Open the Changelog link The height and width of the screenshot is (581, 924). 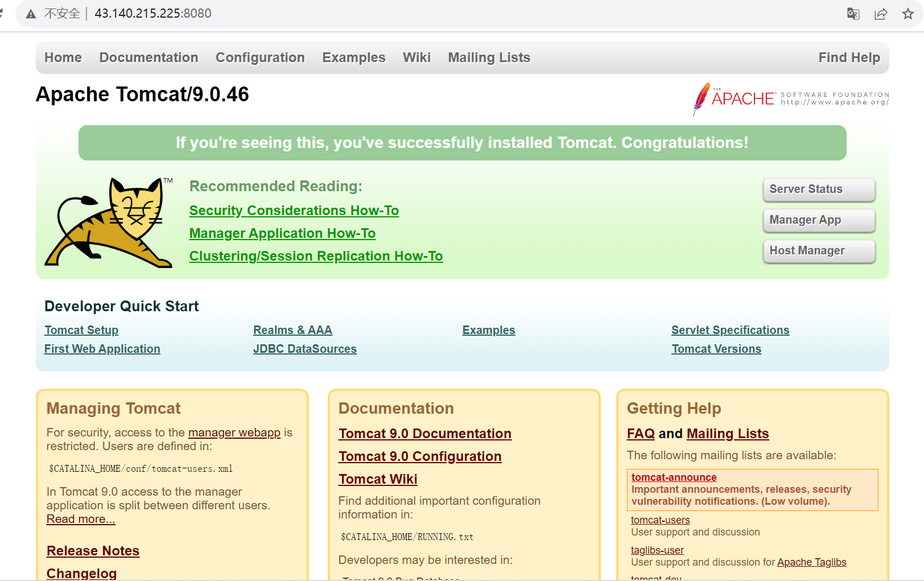coord(81,573)
